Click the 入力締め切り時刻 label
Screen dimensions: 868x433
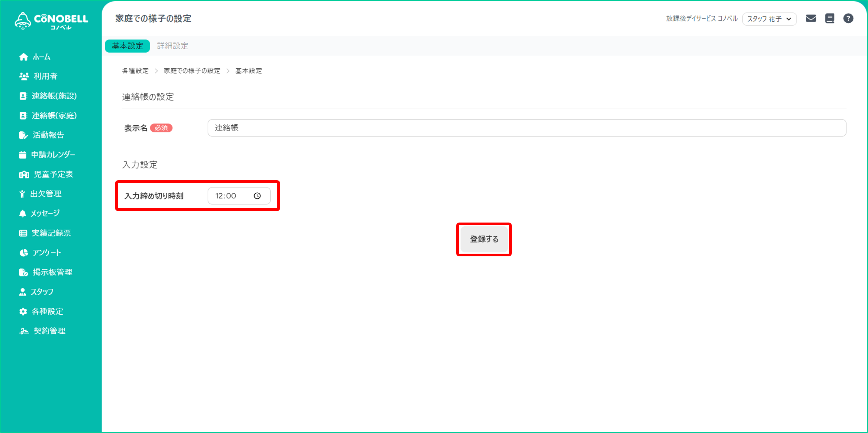pyautogui.click(x=154, y=196)
